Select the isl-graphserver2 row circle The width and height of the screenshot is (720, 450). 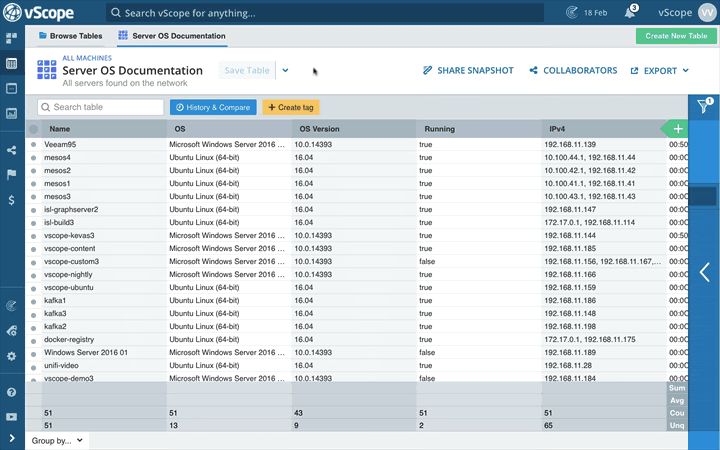(33, 210)
